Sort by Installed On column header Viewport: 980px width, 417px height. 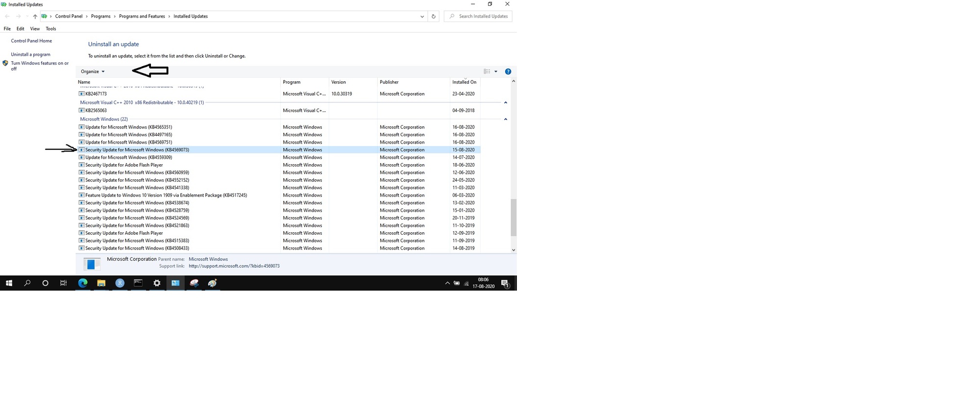465,82
